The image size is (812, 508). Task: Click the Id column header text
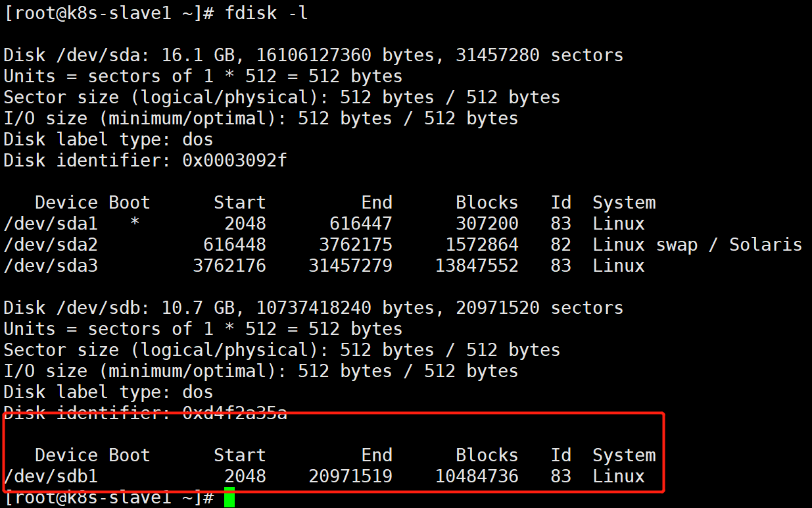coord(561,202)
